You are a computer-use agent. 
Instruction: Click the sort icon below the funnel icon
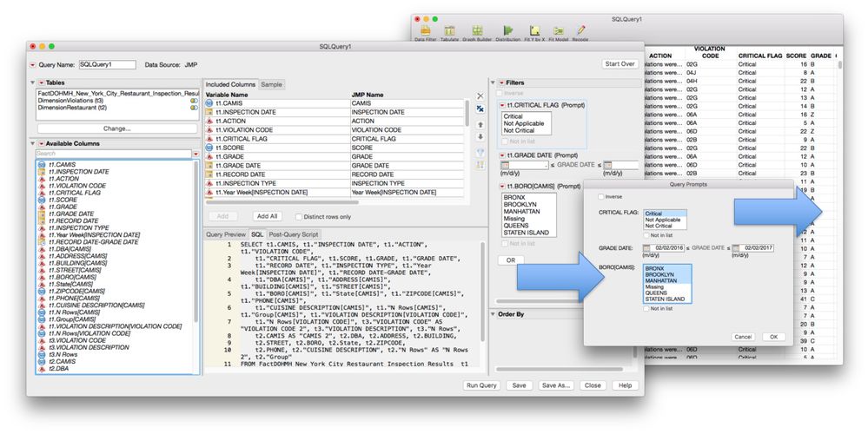[480, 165]
